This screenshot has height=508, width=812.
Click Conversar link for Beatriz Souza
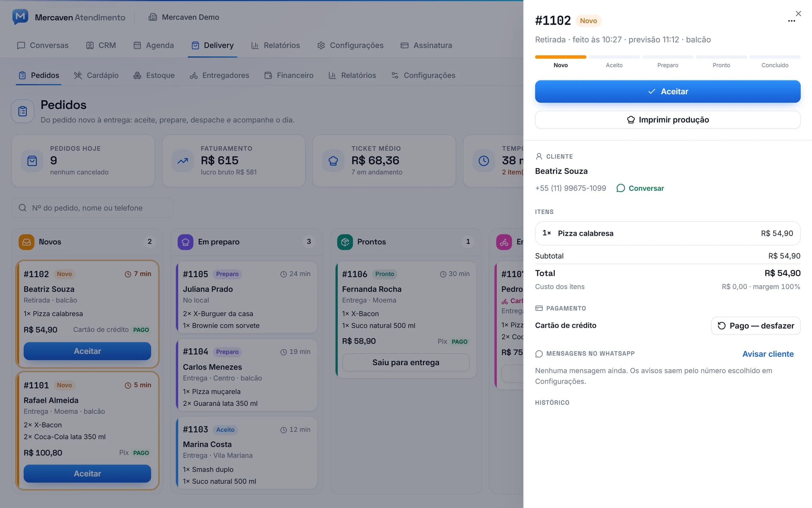coord(640,188)
